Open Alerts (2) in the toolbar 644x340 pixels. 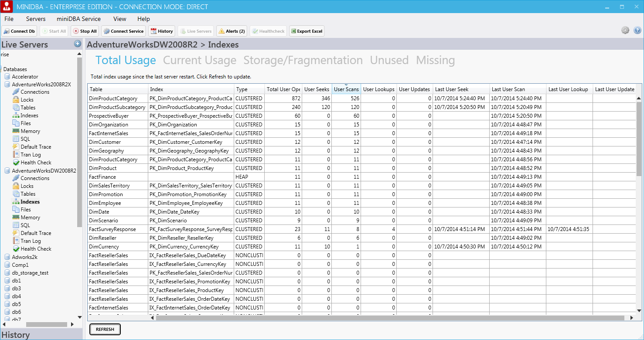(x=232, y=31)
